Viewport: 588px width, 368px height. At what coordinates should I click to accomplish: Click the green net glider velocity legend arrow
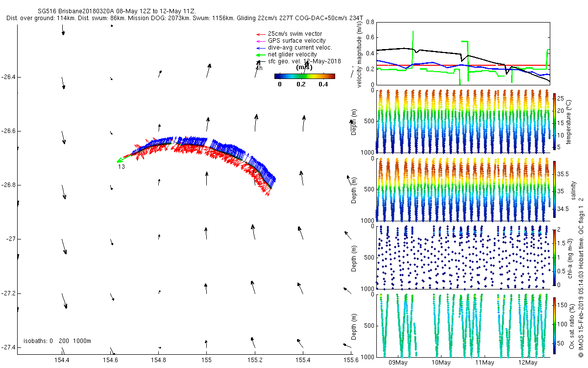tap(261, 54)
